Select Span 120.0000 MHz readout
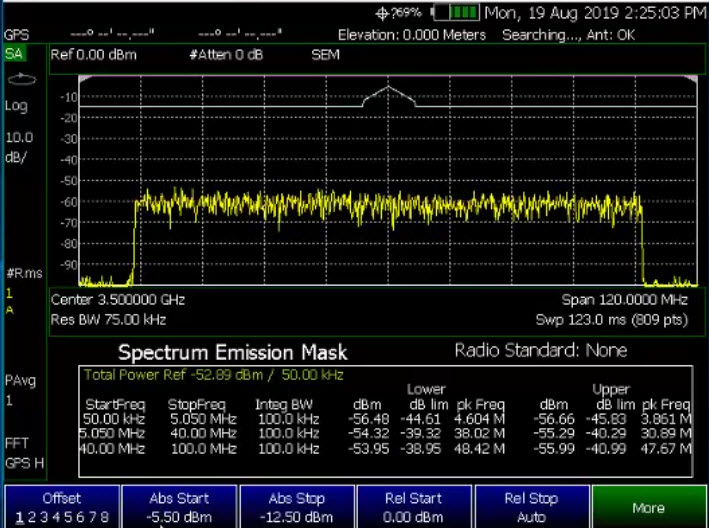 624,299
